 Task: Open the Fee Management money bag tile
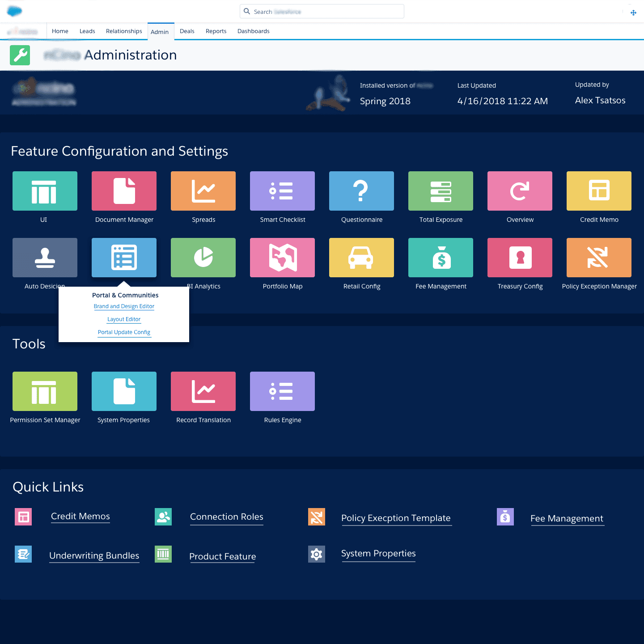pyautogui.click(x=441, y=258)
